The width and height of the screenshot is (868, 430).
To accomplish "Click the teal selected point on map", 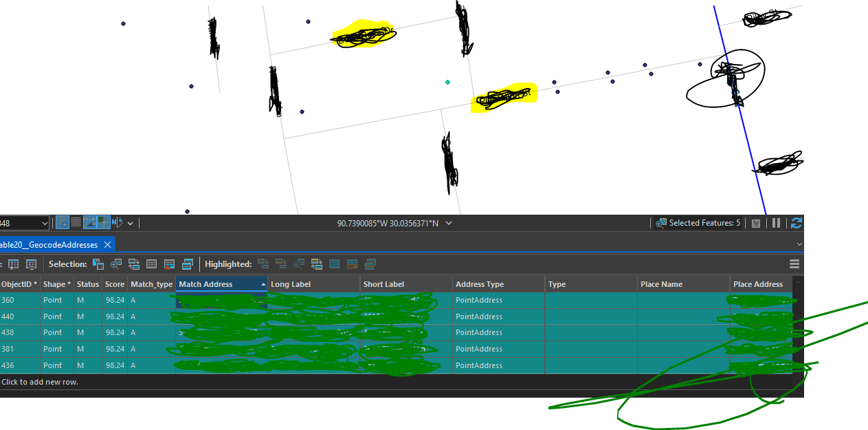I will 447,82.
